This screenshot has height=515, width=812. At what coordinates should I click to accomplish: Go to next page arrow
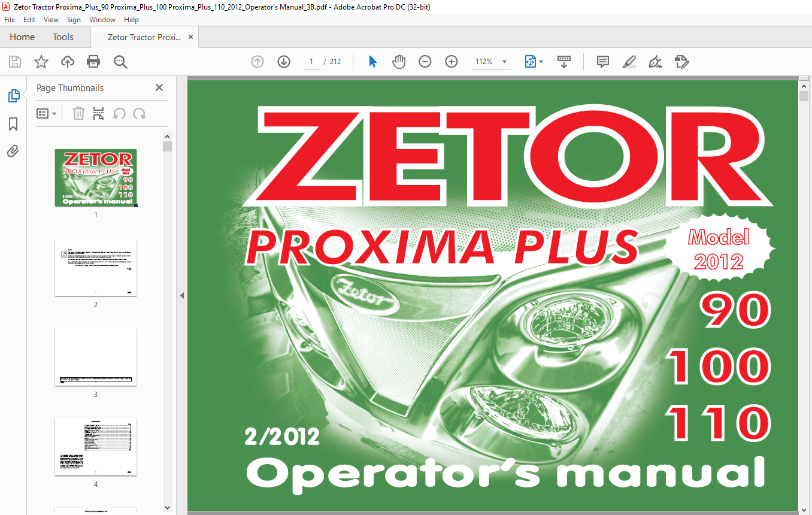[284, 62]
